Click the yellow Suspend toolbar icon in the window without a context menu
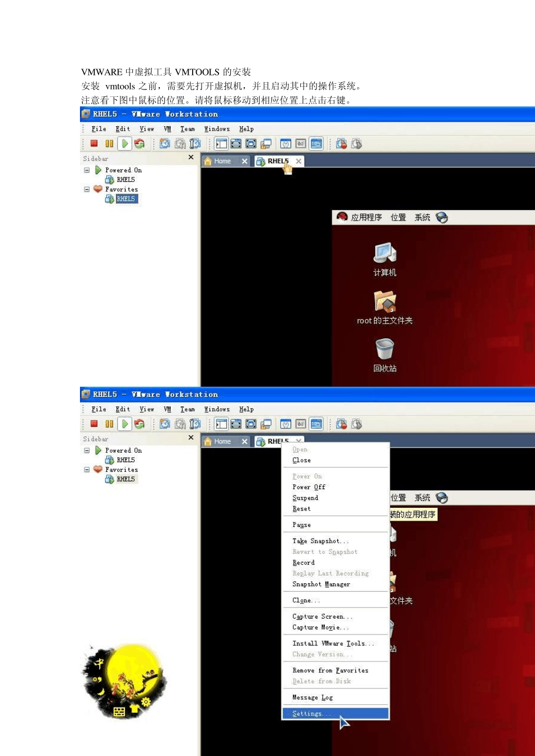 pos(109,144)
